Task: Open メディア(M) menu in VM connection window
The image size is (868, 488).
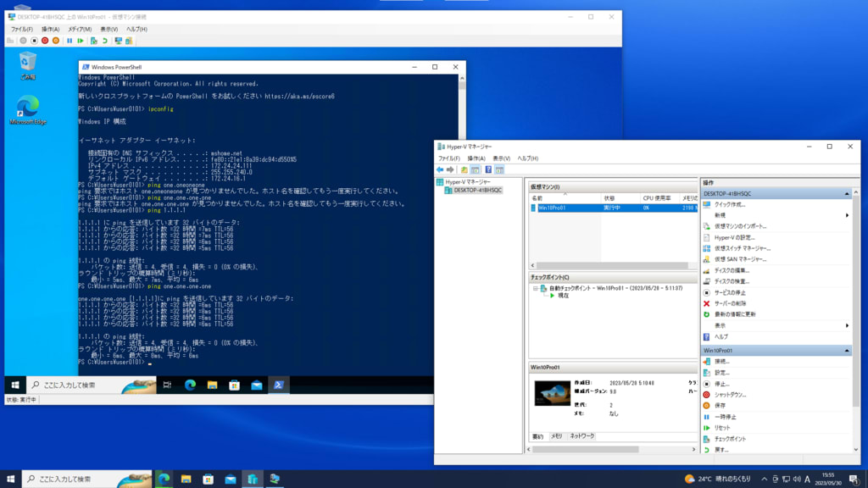Action: pyautogui.click(x=80, y=30)
